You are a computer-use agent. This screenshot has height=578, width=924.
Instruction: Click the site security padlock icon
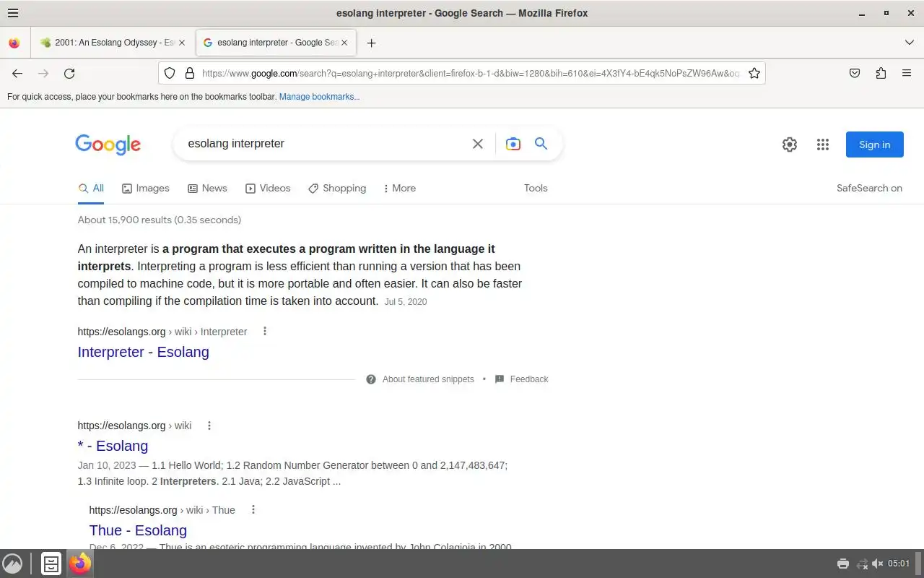(190, 73)
